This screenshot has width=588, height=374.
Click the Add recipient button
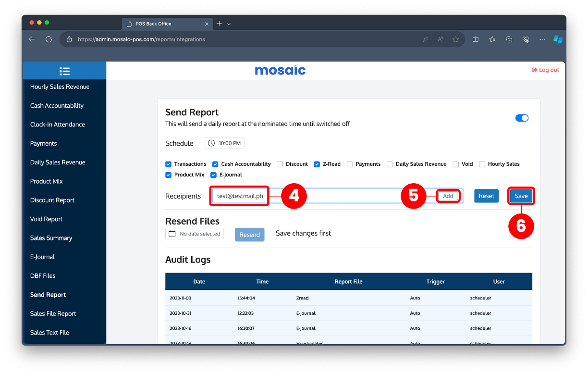click(448, 196)
